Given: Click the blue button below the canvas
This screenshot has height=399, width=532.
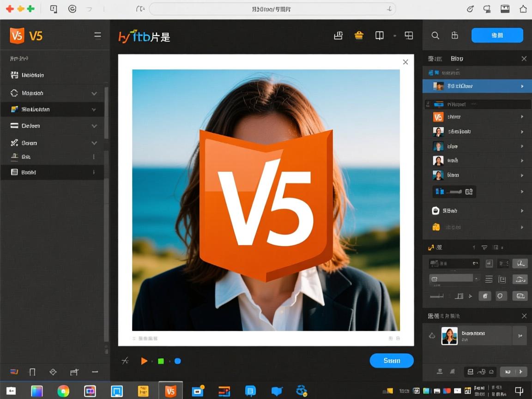Looking at the screenshot, I should (392, 361).
